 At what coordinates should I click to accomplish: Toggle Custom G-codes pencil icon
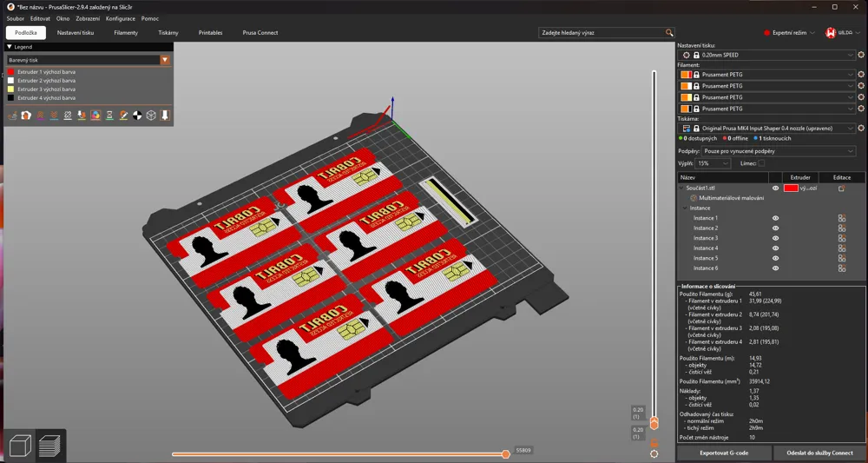(123, 116)
